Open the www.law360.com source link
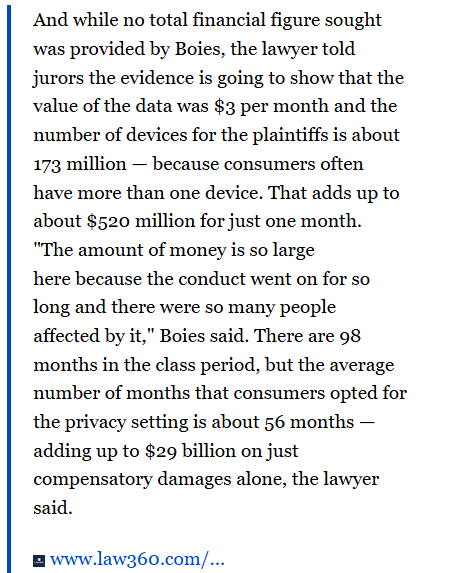The image size is (464, 573). pyautogui.click(x=137, y=559)
